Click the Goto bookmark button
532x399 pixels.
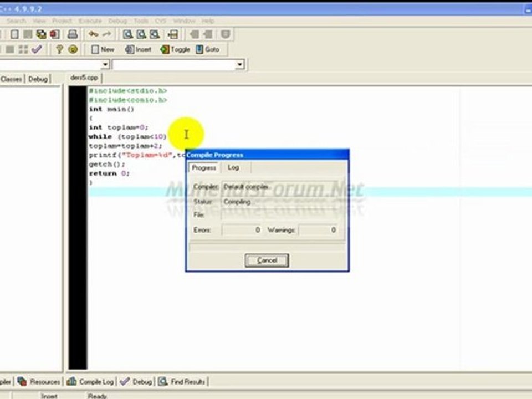click(x=208, y=49)
